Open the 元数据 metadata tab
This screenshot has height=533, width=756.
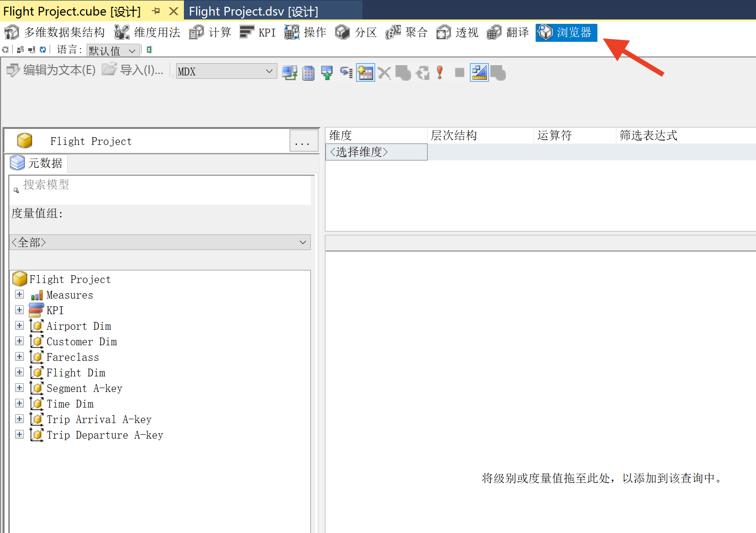pos(36,163)
